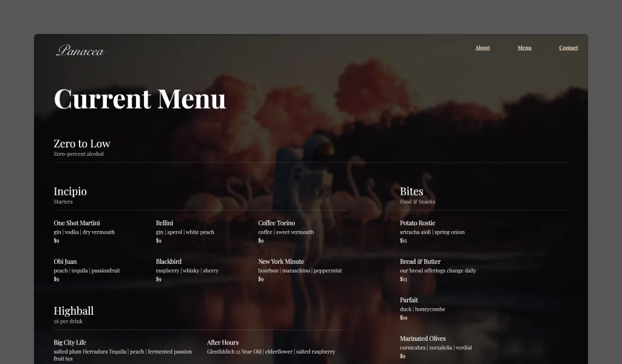Select the New York Minute drink

click(281, 261)
